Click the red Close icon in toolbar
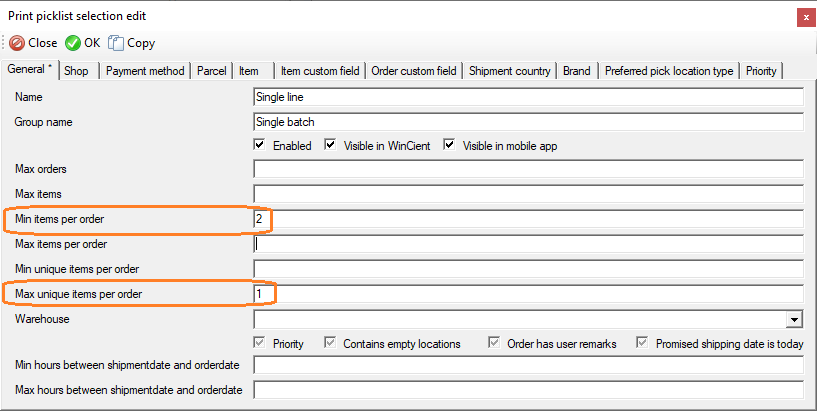Image resolution: width=817 pixels, height=411 pixels. pyautogui.click(x=17, y=43)
